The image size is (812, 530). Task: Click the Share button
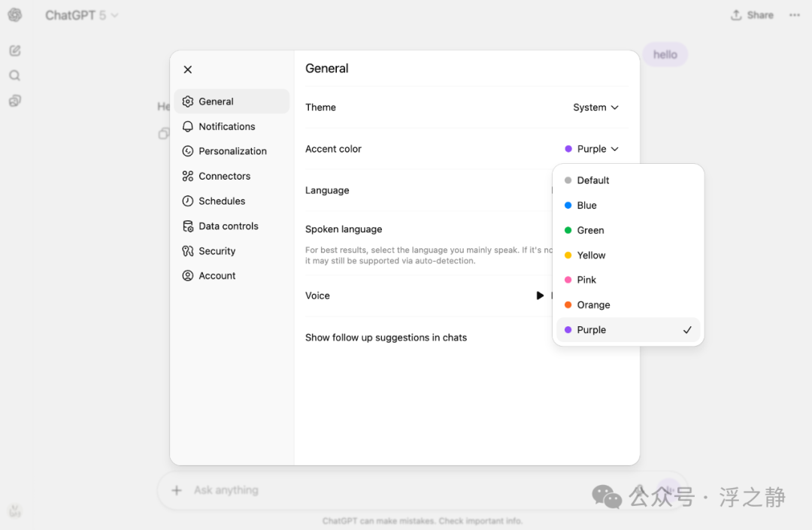click(x=752, y=15)
